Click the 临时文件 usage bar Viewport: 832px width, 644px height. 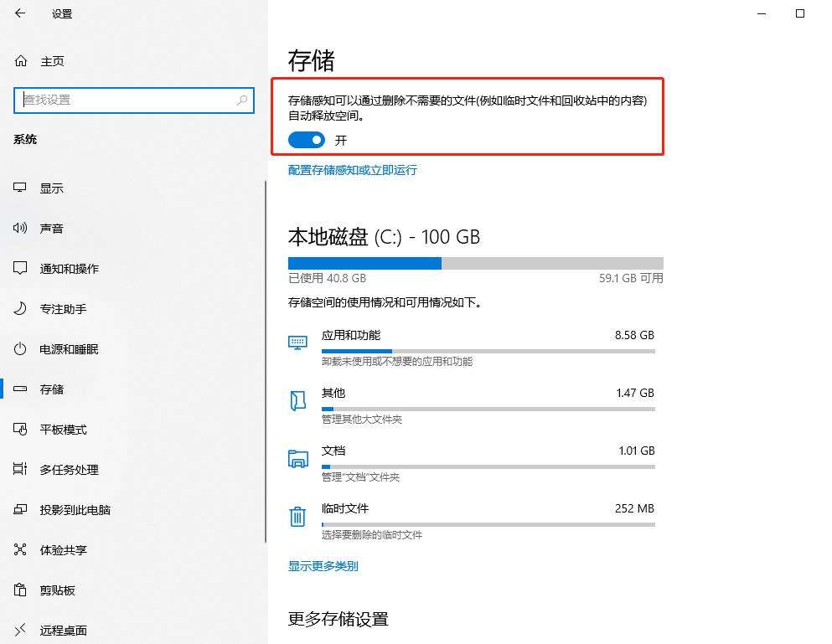pyautogui.click(x=488, y=524)
